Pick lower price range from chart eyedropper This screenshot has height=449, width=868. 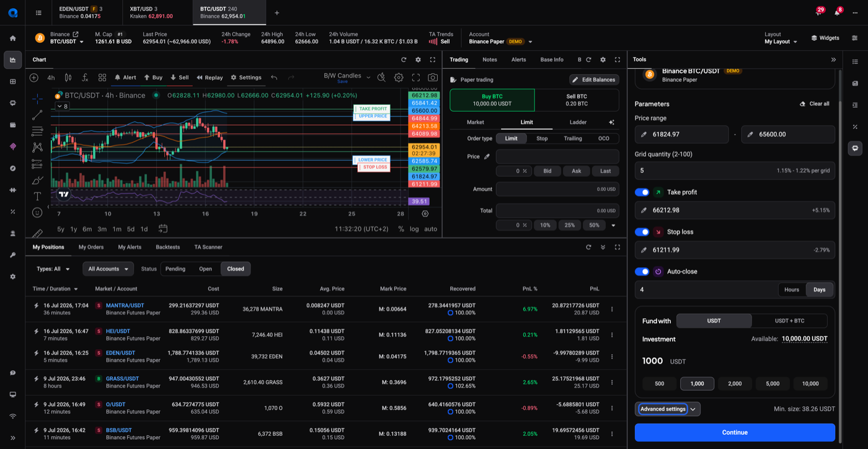point(644,134)
